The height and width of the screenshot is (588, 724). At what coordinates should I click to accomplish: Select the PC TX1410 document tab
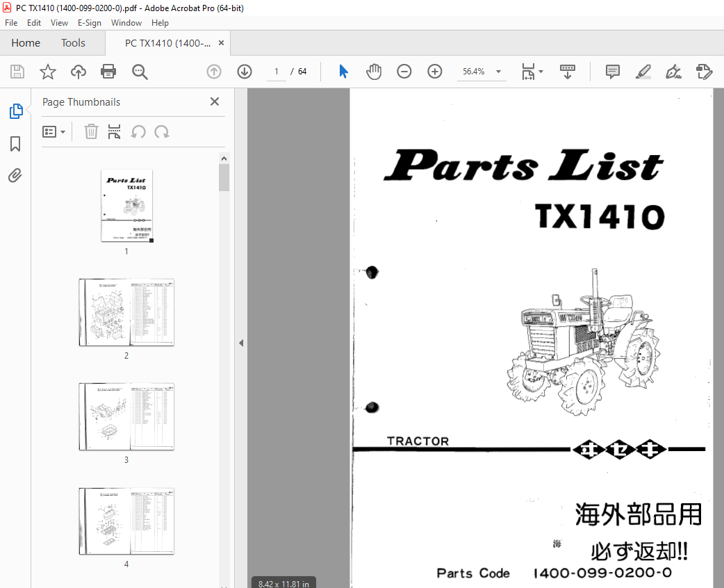pyautogui.click(x=167, y=43)
